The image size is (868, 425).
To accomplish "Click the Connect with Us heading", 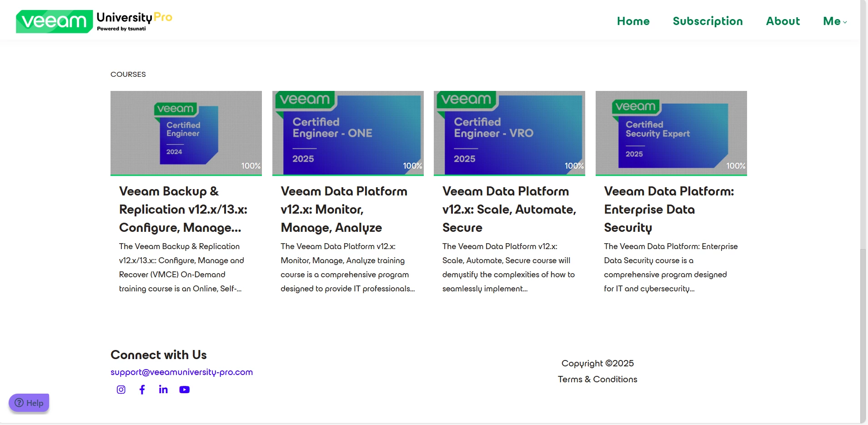I will 159,355.
